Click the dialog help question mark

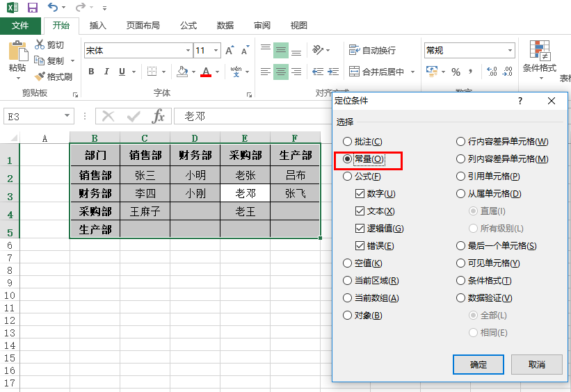click(520, 101)
